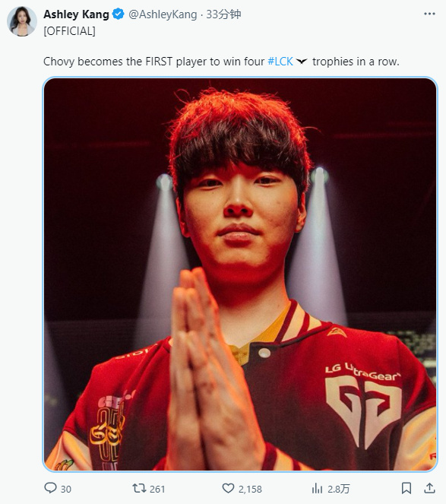Follow the #LCK hashtag link
Image resolution: width=446 pixels, height=504 pixels.
[x=280, y=62]
